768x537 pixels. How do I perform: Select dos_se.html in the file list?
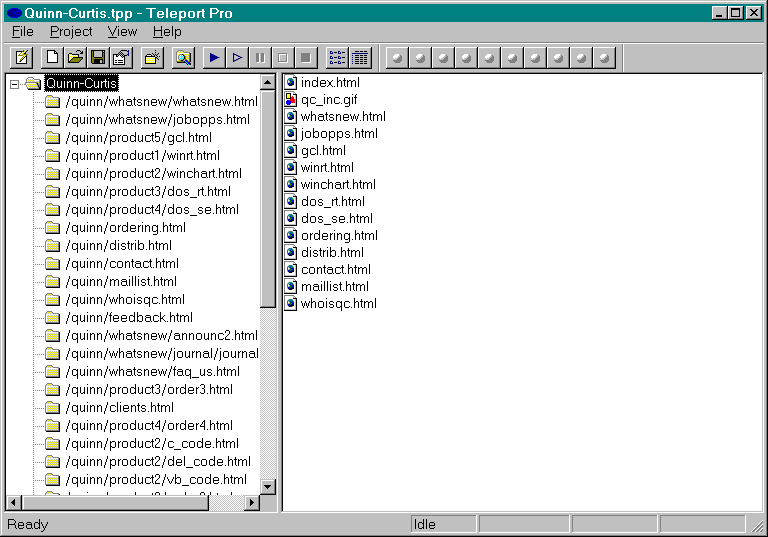[336, 219]
